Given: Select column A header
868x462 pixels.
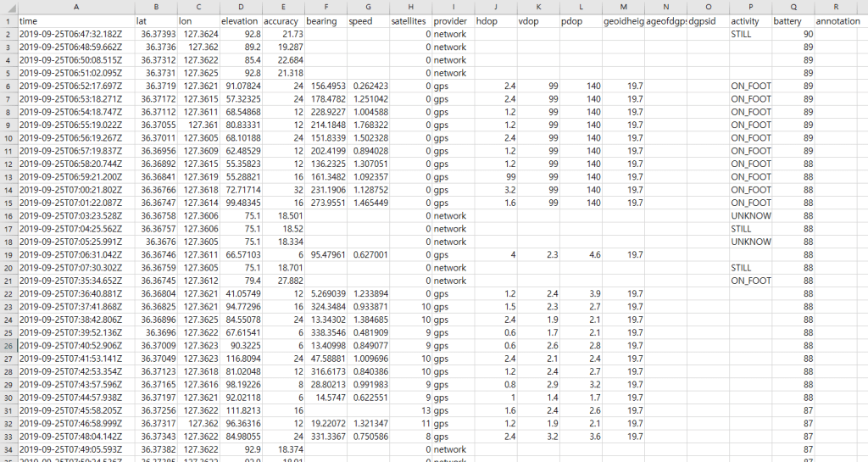Looking at the screenshot, I should (75, 7).
